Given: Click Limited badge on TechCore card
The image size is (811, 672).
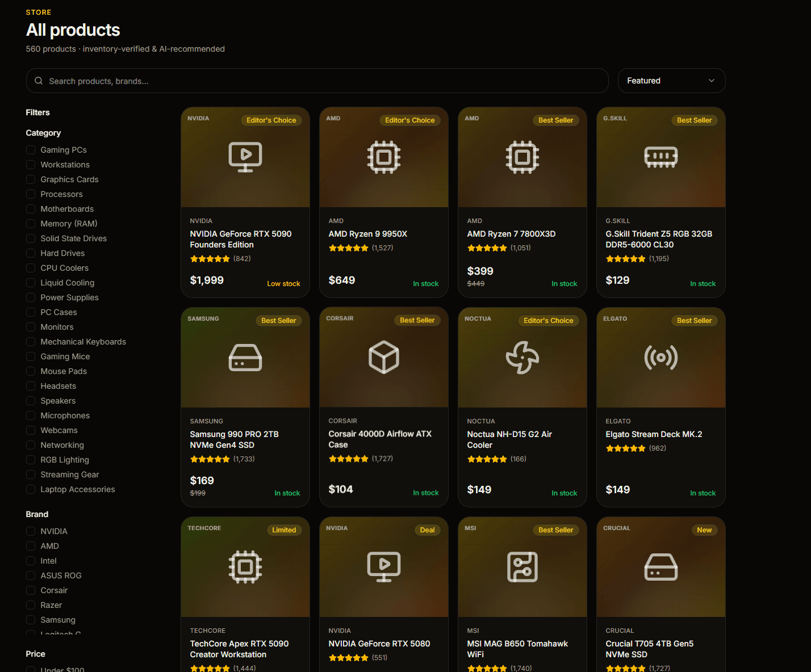Looking at the screenshot, I should point(284,530).
